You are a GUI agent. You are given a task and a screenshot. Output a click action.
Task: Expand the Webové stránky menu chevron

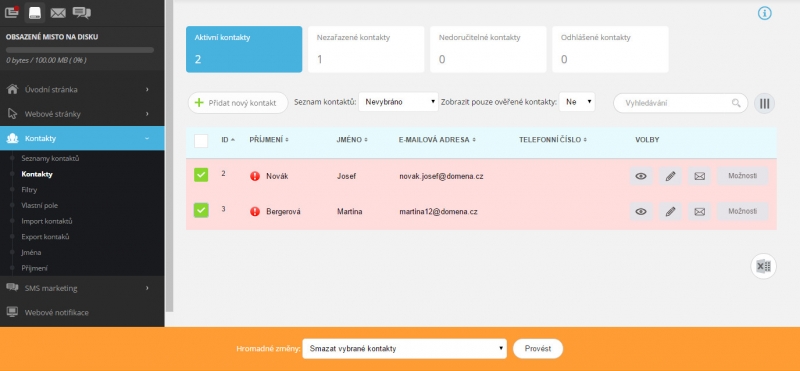tap(147, 114)
